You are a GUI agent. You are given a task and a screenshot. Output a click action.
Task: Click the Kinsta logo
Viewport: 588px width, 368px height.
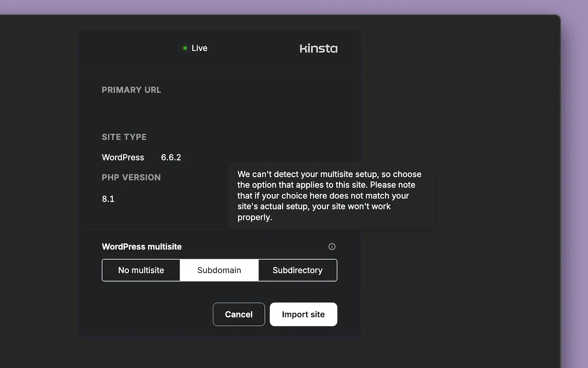tap(318, 48)
